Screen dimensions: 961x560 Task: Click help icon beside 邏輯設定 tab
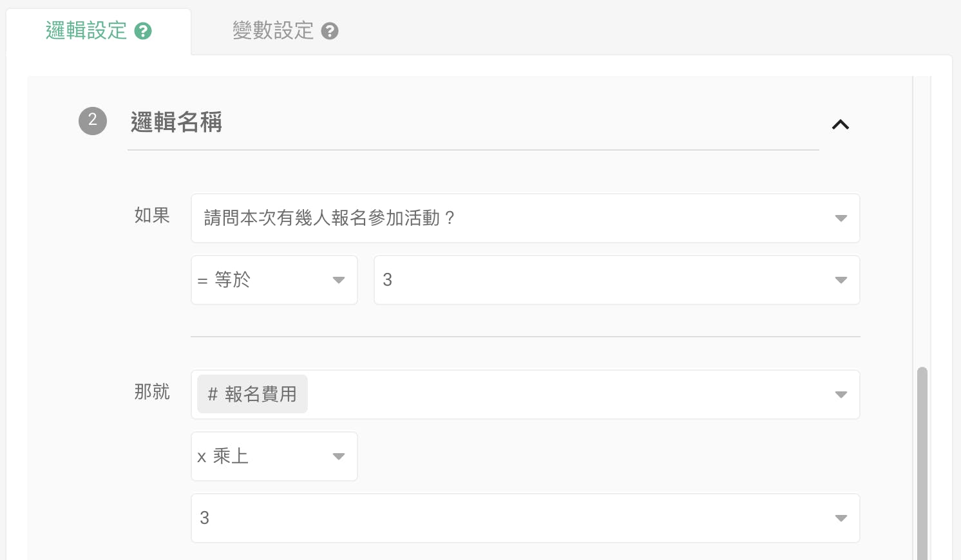point(143,31)
